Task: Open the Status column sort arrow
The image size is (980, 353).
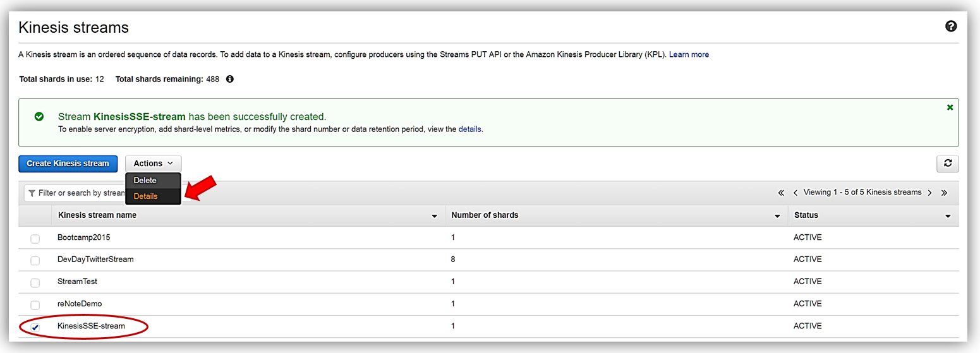Action: (x=948, y=216)
